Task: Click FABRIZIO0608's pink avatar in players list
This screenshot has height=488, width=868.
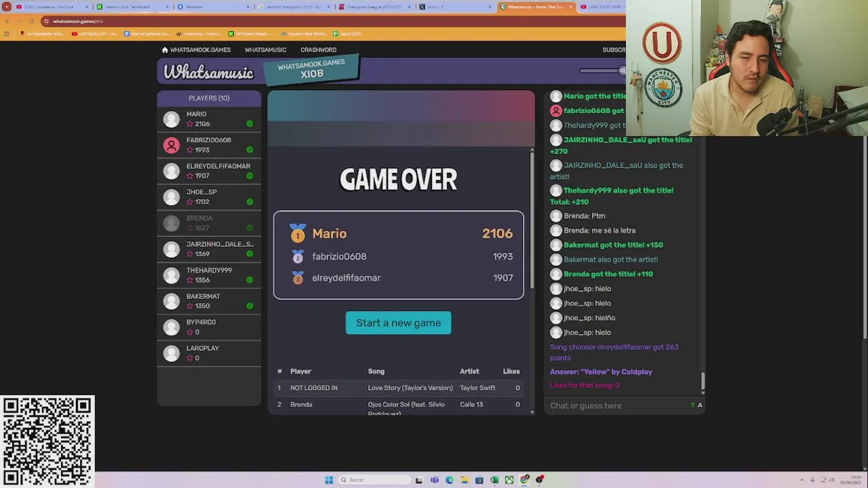Action: click(172, 145)
